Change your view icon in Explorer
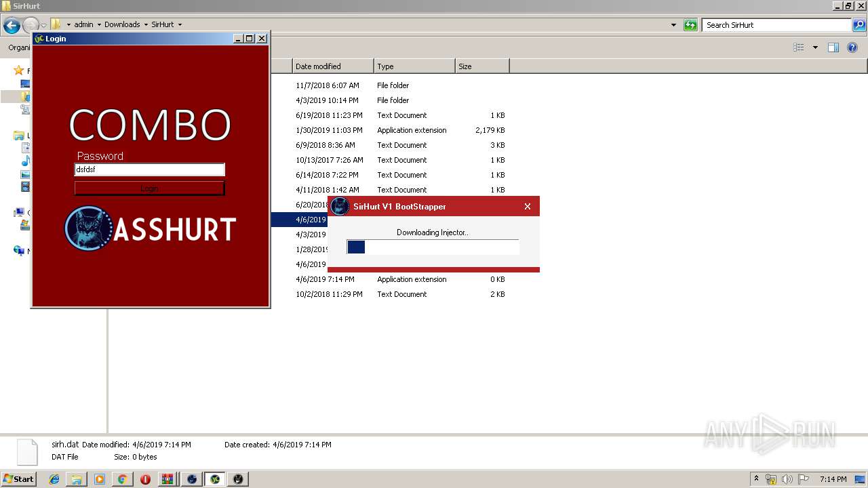The height and width of the screenshot is (488, 868). (799, 47)
